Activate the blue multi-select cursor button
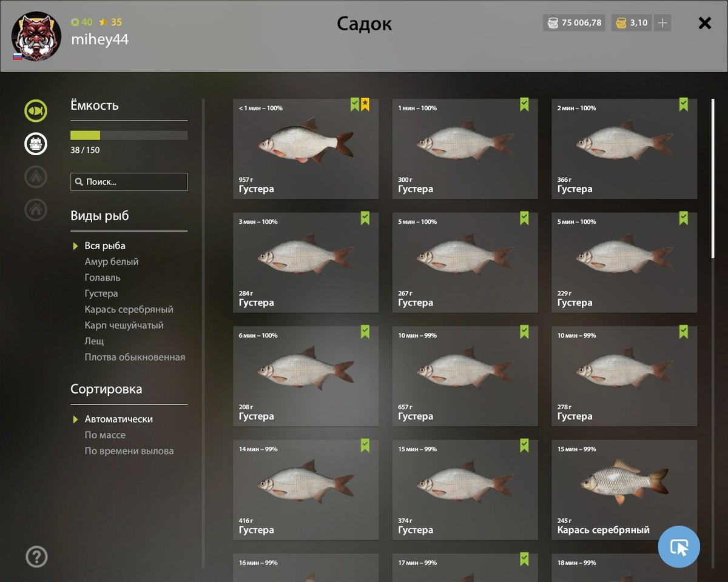The image size is (728, 582). [x=679, y=547]
